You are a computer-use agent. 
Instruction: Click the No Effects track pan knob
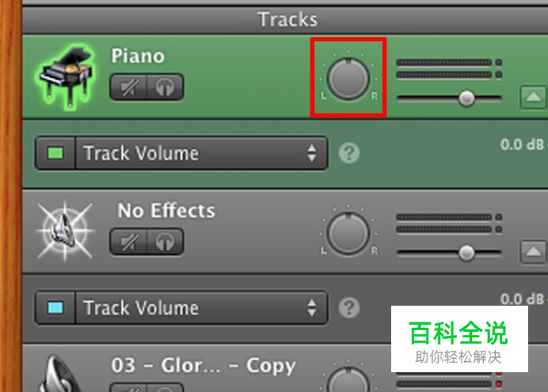(348, 234)
